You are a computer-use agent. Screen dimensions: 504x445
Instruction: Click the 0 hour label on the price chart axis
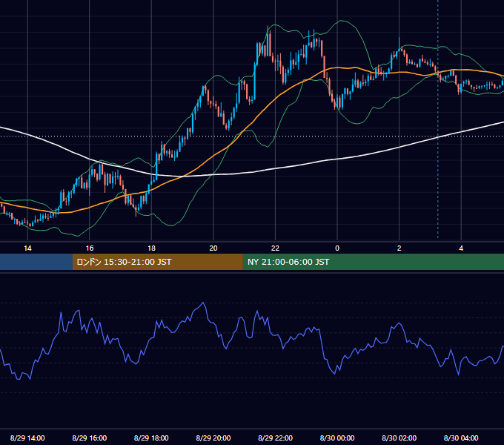pyautogui.click(x=337, y=248)
